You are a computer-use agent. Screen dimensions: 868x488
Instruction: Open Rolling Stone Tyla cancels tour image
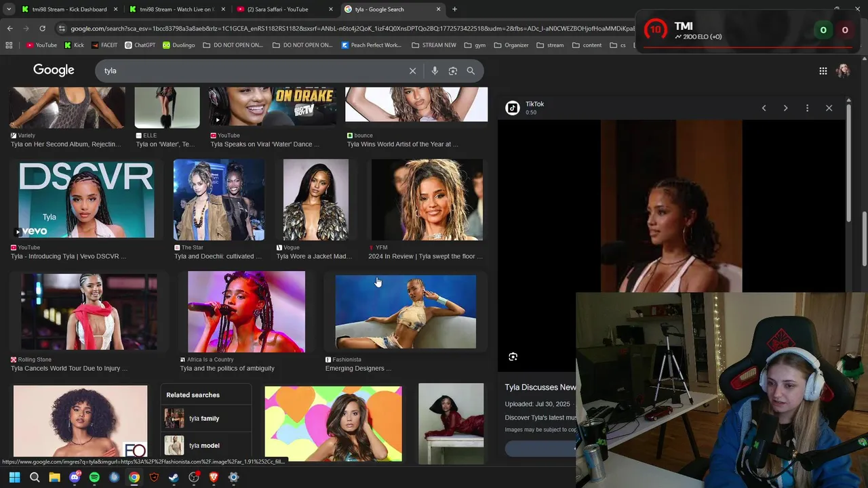click(x=89, y=312)
